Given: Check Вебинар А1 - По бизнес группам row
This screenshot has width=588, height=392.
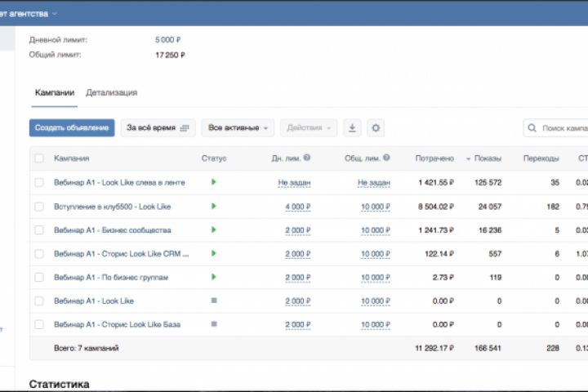Looking at the screenshot, I should point(39,277).
